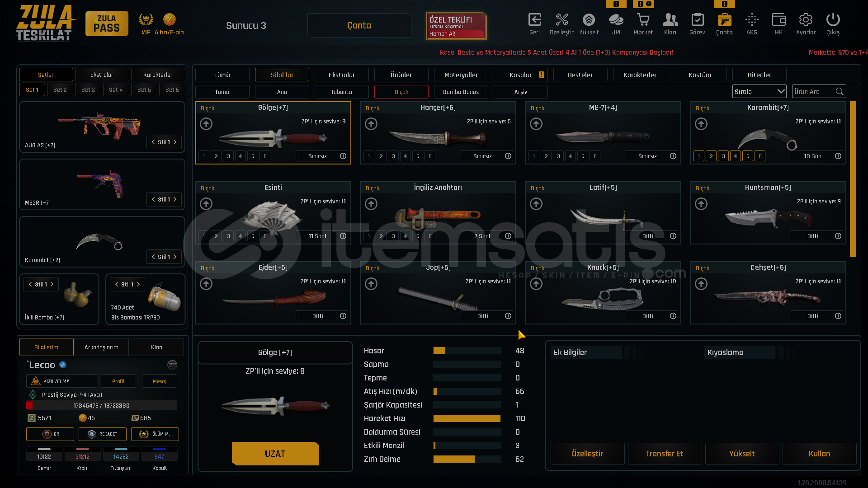Open the Kasalar tab
This screenshot has height=488, width=868.
coord(521,75)
